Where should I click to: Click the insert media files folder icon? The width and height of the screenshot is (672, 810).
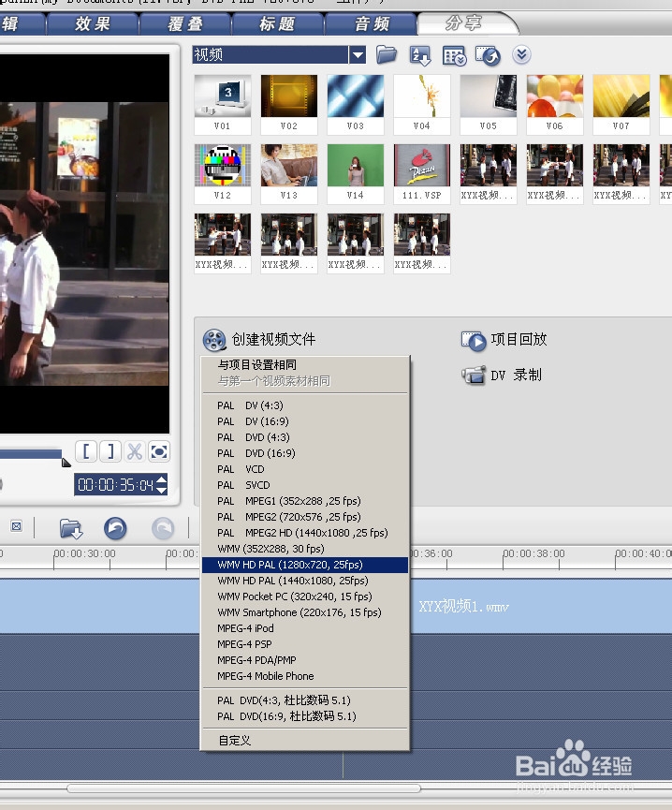(x=71, y=528)
